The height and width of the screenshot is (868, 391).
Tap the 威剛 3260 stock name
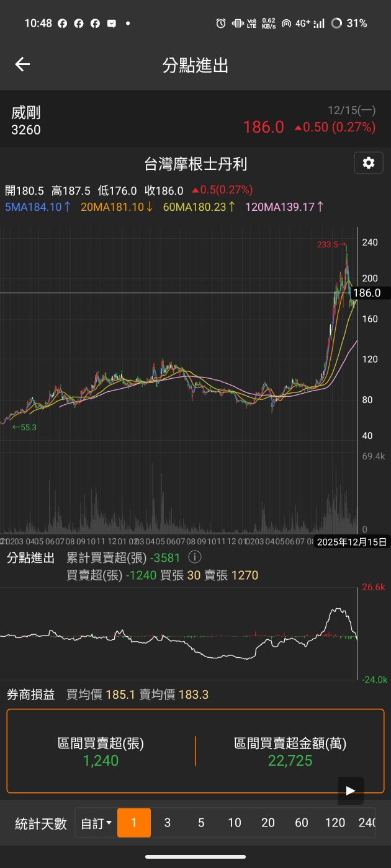(26, 121)
